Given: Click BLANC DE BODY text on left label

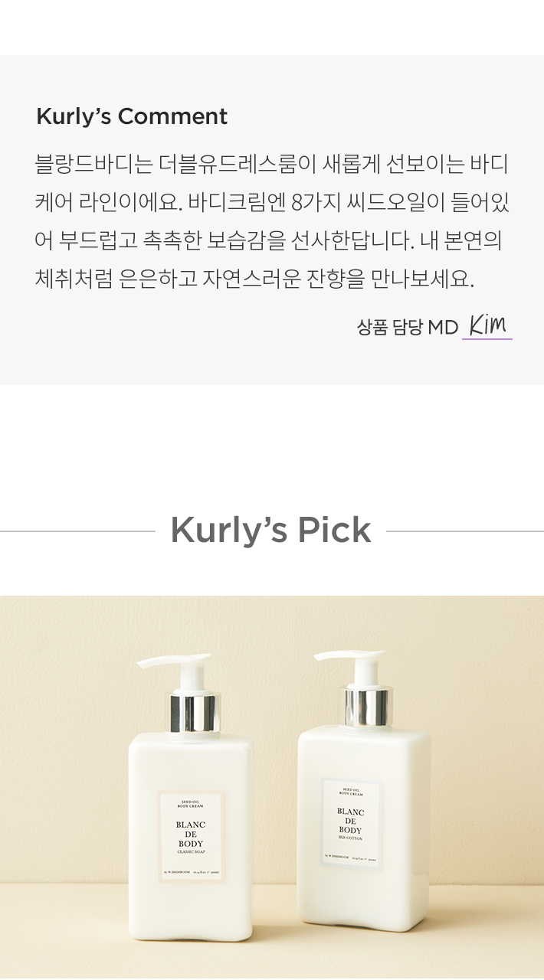Looking at the screenshot, I should pyautogui.click(x=191, y=834).
